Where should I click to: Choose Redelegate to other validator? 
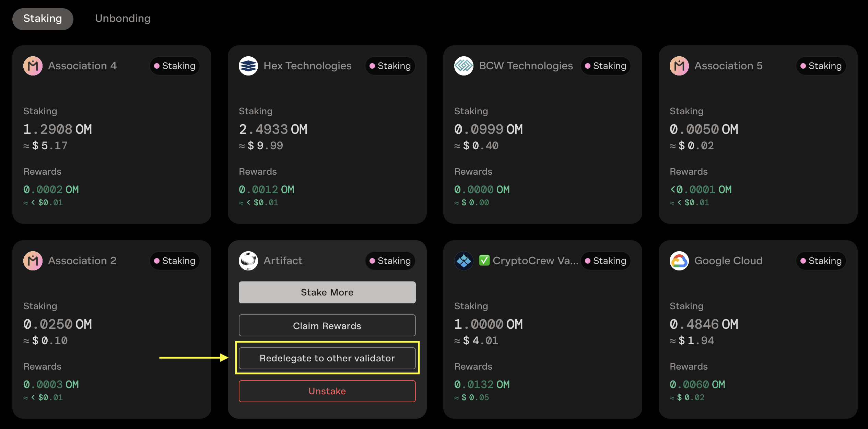tap(327, 358)
